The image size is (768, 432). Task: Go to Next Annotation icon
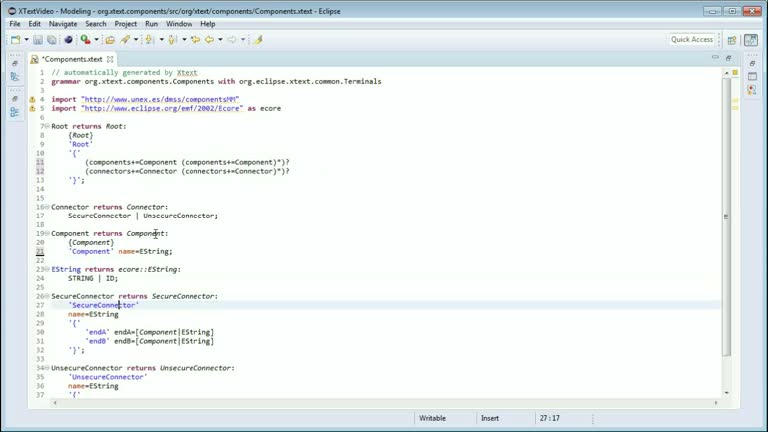click(149, 40)
